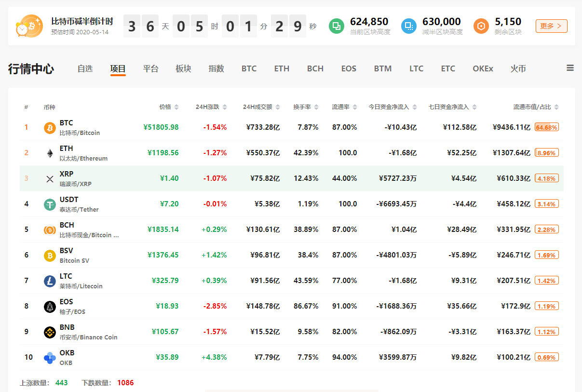Click the 币种 column header
Screen dimensions: 582x392
[49, 107]
